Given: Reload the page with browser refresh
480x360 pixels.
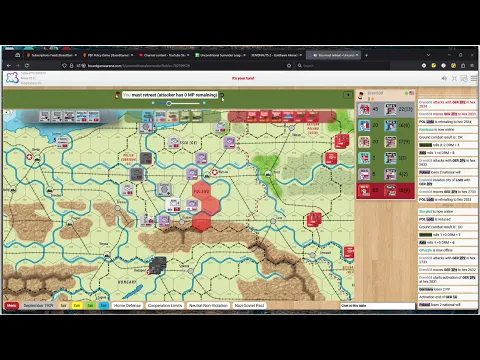Looking at the screenshot, I should (27, 66).
